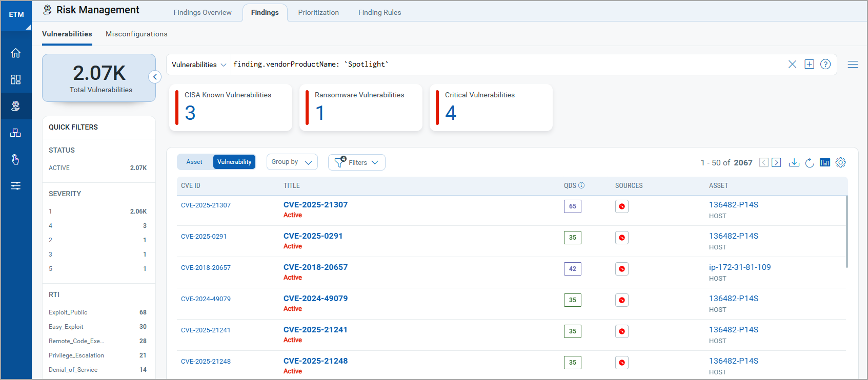Expand the Group by dropdown
Screen dimensions: 868x380
[292, 162]
